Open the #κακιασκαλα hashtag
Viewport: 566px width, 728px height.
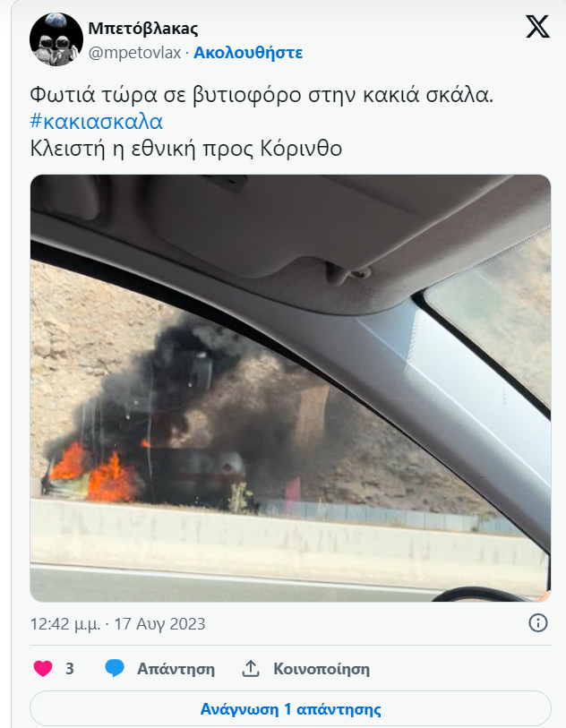click(x=96, y=122)
